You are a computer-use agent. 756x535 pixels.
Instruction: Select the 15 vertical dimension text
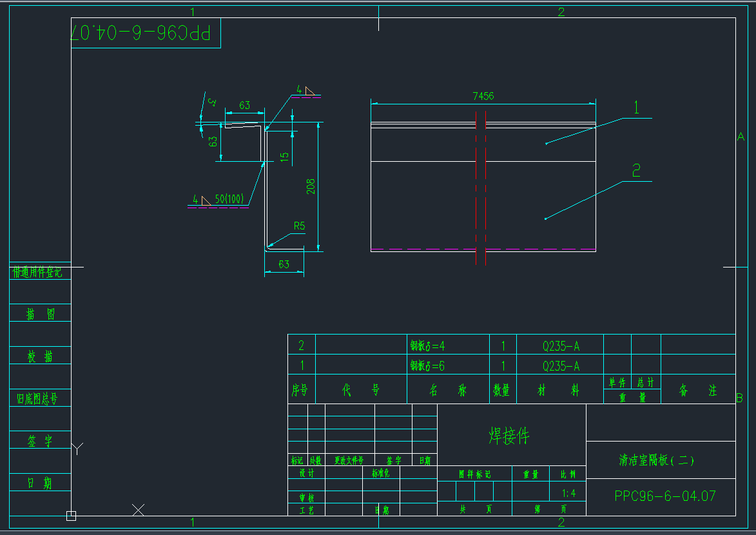[284, 156]
